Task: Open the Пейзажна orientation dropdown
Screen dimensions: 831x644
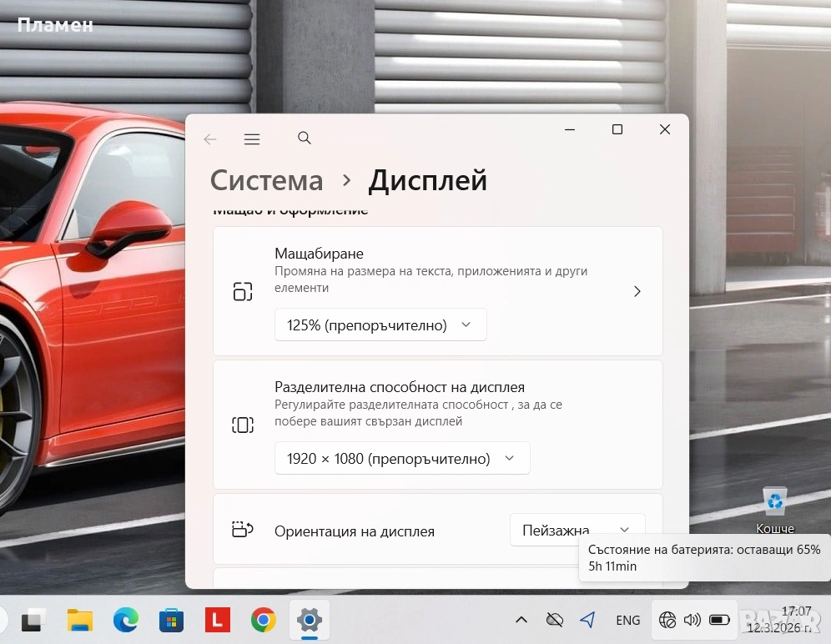Action: [577, 531]
